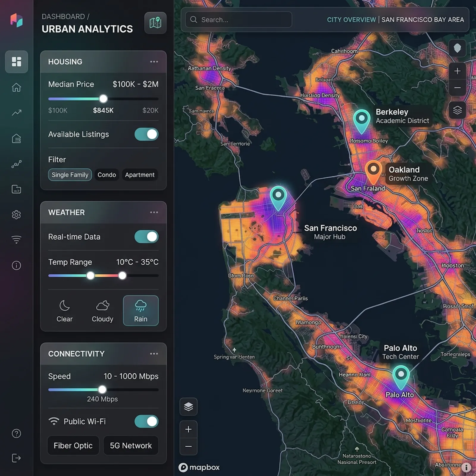Click the Berkeley map pin

pyautogui.click(x=361, y=121)
